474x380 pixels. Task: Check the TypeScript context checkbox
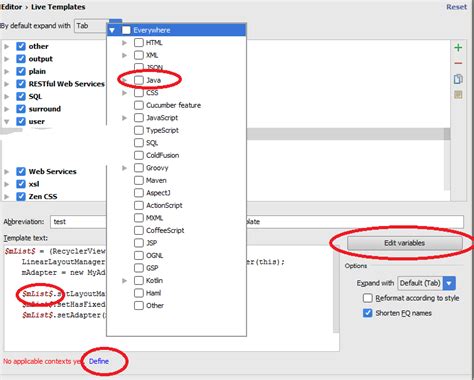point(139,130)
